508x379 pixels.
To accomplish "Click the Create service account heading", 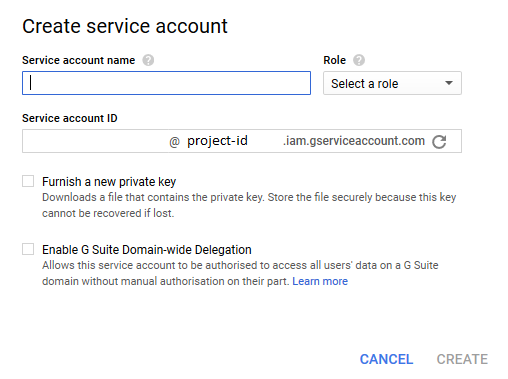I will click(125, 26).
